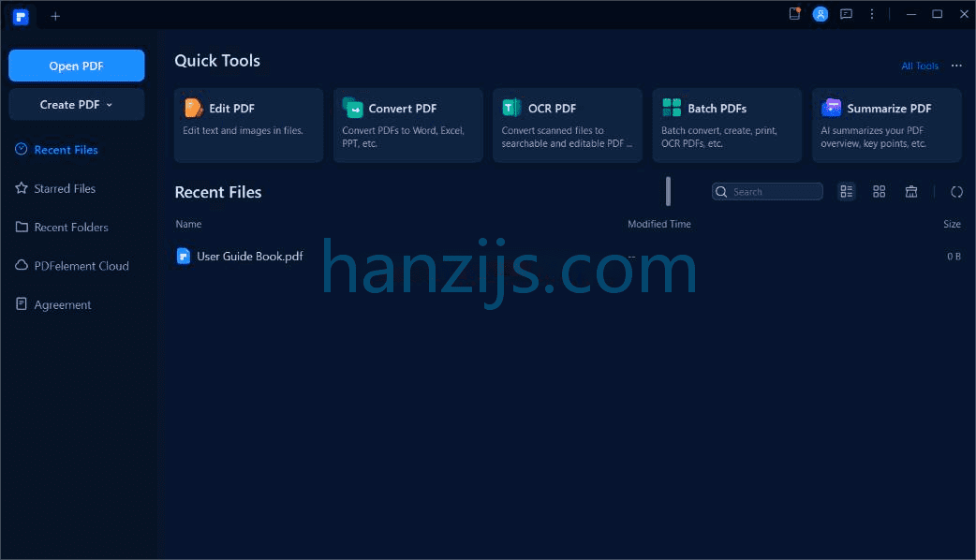Open the user account avatar
The height and width of the screenshot is (560, 976).
pos(821,14)
